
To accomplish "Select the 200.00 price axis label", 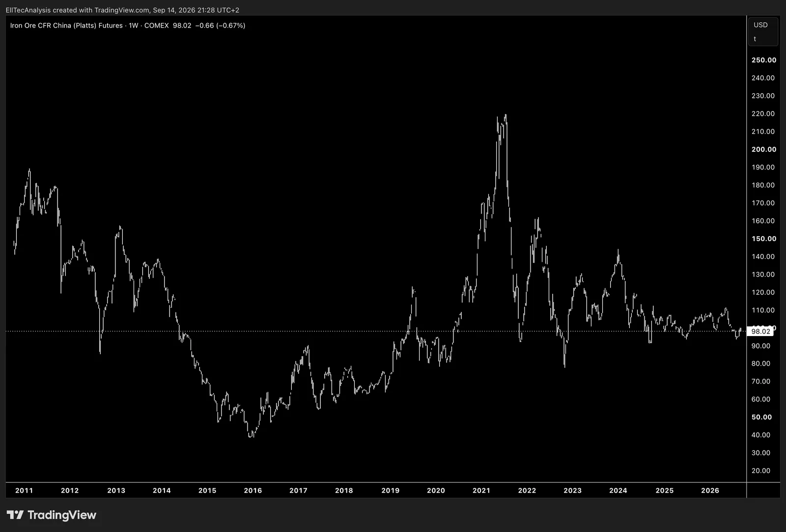I will [764, 149].
